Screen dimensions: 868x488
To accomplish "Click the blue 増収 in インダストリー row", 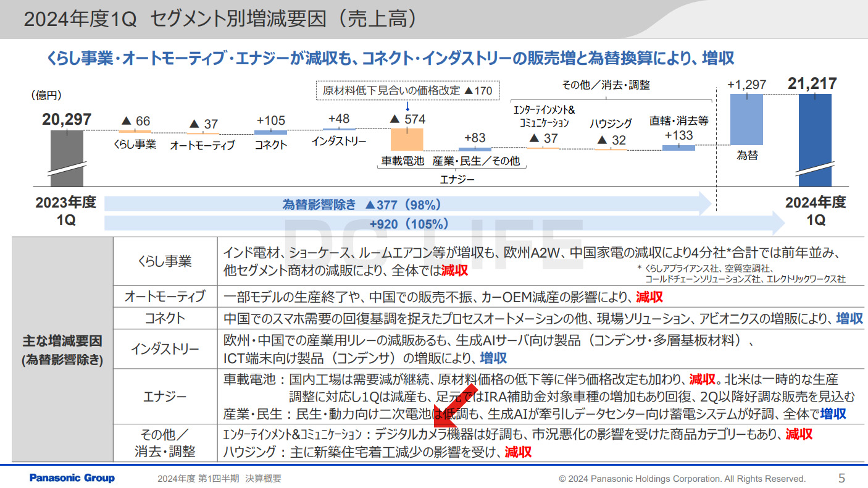I will coord(493,358).
